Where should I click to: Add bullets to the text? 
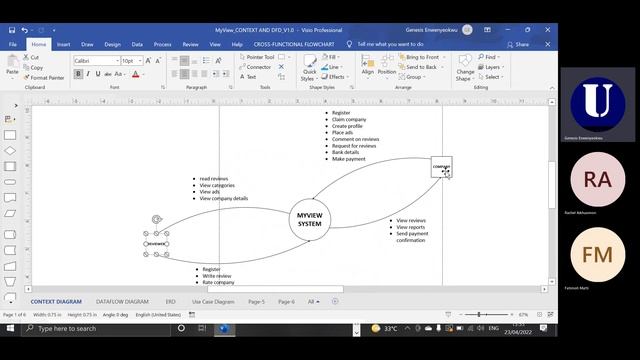[x=206, y=60]
